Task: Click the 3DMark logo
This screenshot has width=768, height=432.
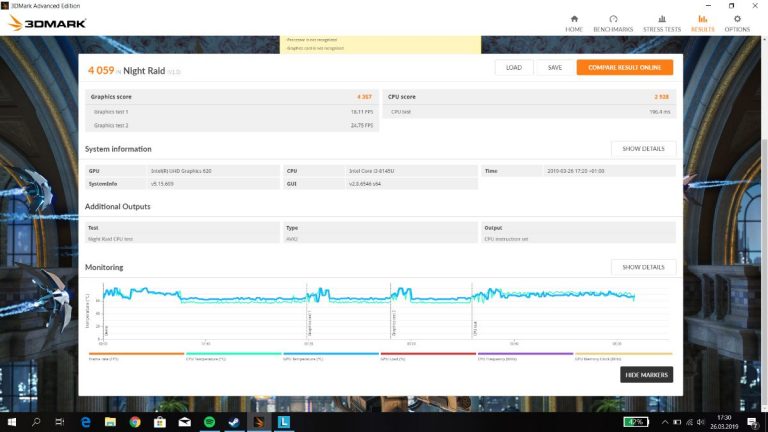Action: click(47, 22)
